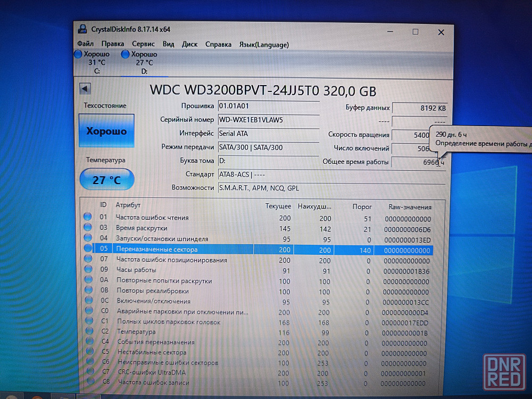This screenshot has width=532, height=399.
Task: Open the Правка menu
Action: (x=113, y=44)
